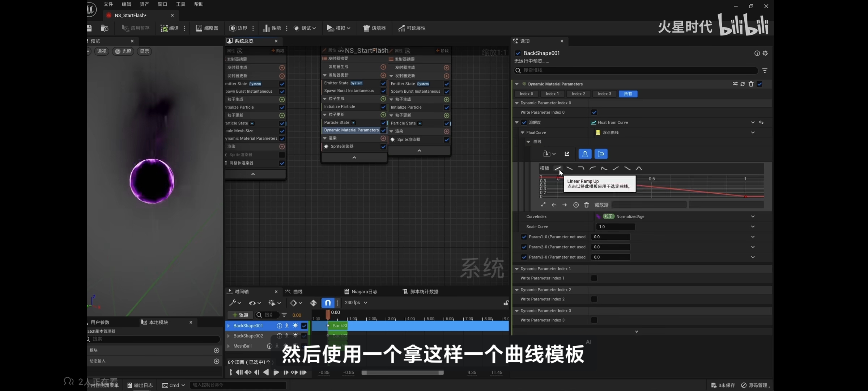Image resolution: width=868 pixels, height=391 pixels.
Task: Collapse the Dynamic Parameter Index 0 section
Action: click(517, 103)
